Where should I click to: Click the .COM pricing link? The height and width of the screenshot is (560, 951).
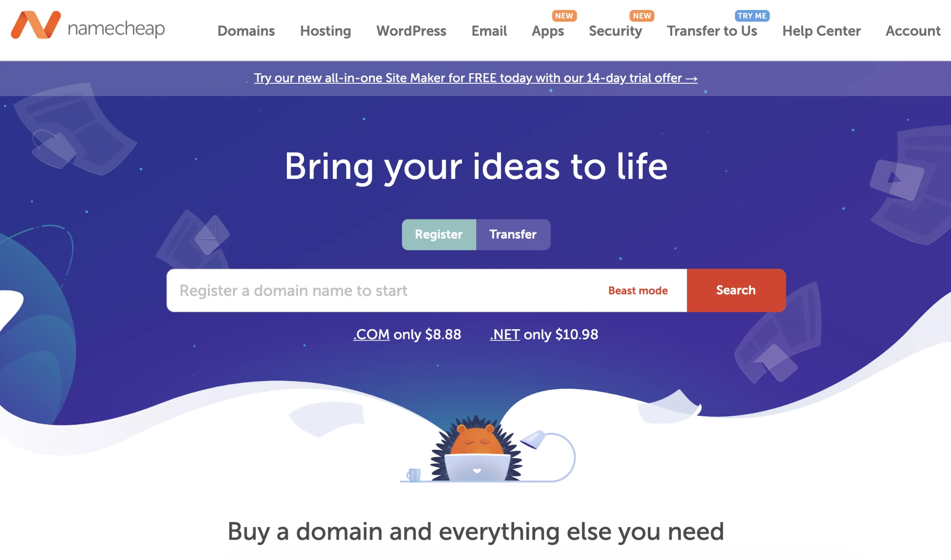tap(371, 334)
